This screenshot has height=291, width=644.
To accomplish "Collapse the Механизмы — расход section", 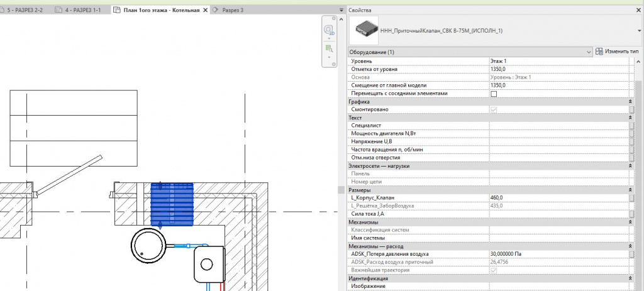I will pos(630,246).
